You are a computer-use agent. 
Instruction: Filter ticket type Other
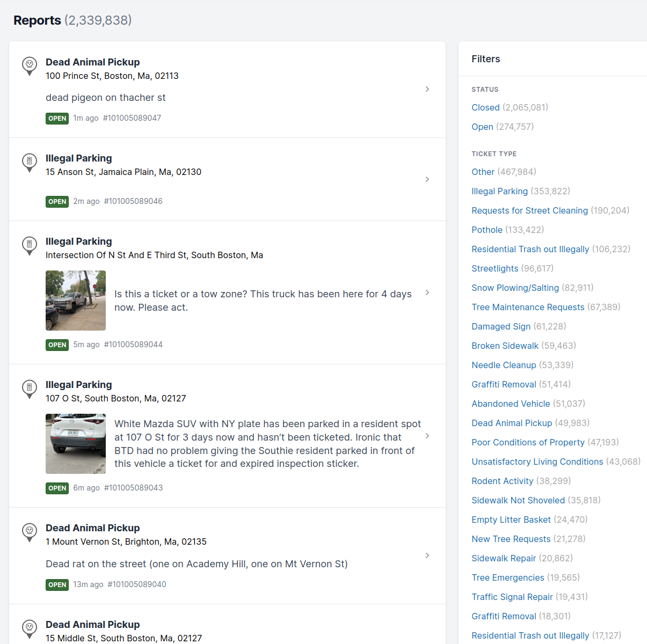coord(483,172)
